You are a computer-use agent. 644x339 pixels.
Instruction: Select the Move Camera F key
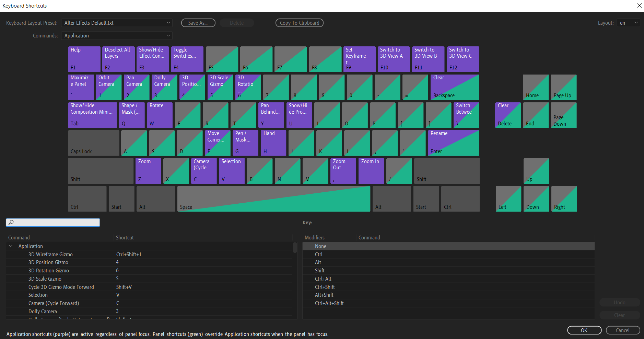tap(218, 143)
